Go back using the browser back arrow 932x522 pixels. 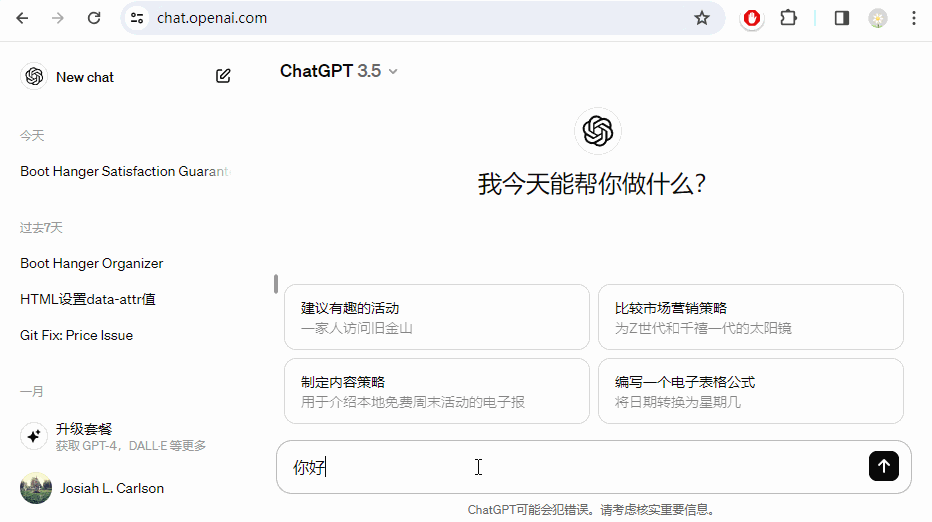(22, 18)
